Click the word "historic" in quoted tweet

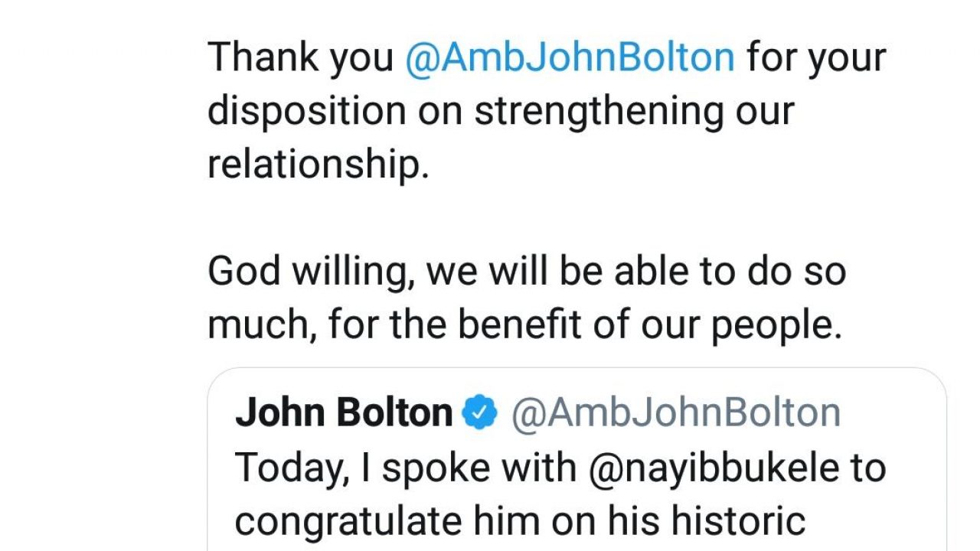pyautogui.click(x=738, y=521)
